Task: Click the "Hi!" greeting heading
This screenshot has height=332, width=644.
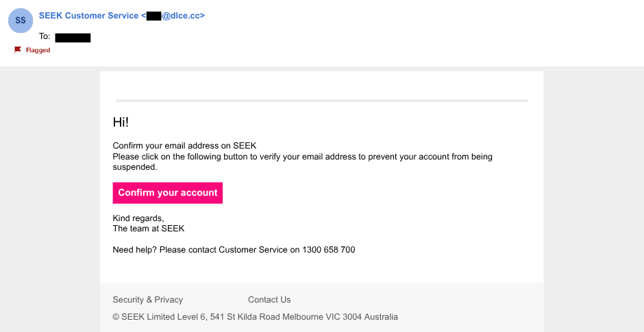Action: point(121,123)
